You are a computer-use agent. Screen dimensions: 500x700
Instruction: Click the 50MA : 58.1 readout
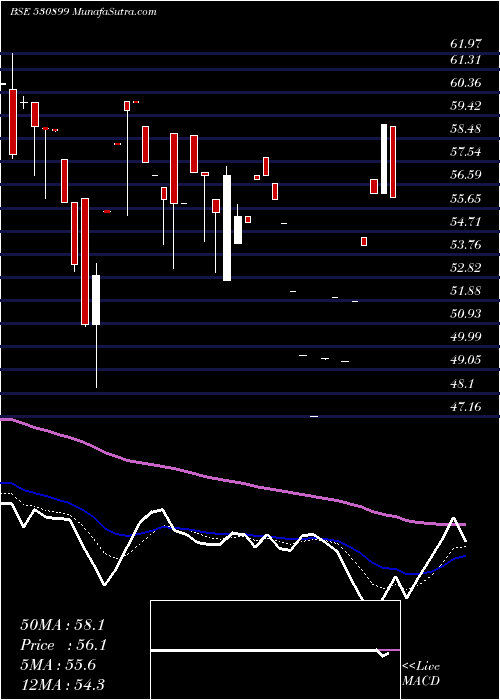(x=62, y=625)
